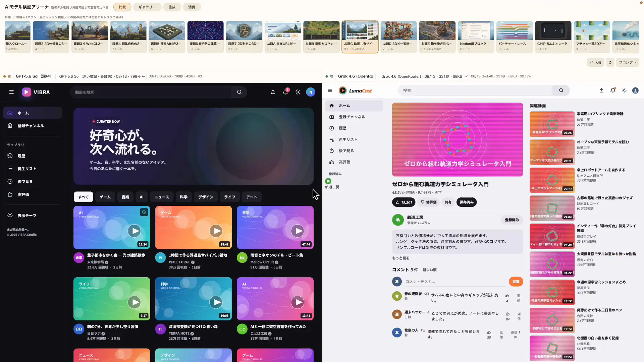Select 科学 category chip

[x=183, y=197]
